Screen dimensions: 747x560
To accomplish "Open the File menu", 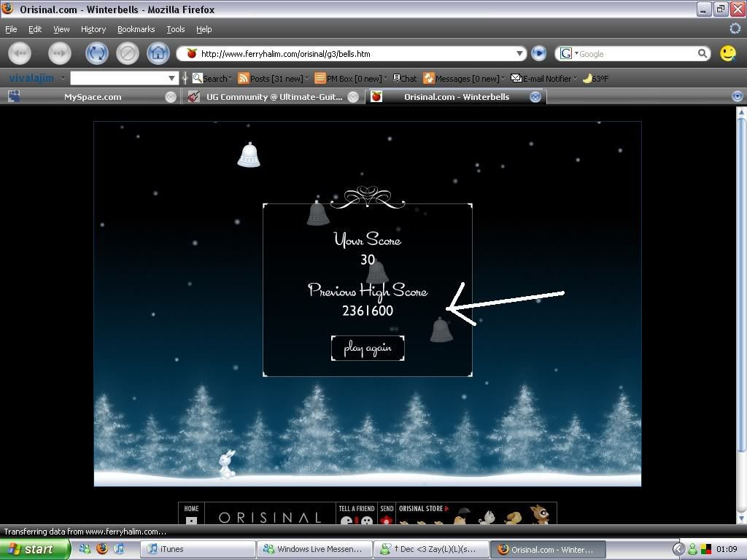I will pos(11,29).
